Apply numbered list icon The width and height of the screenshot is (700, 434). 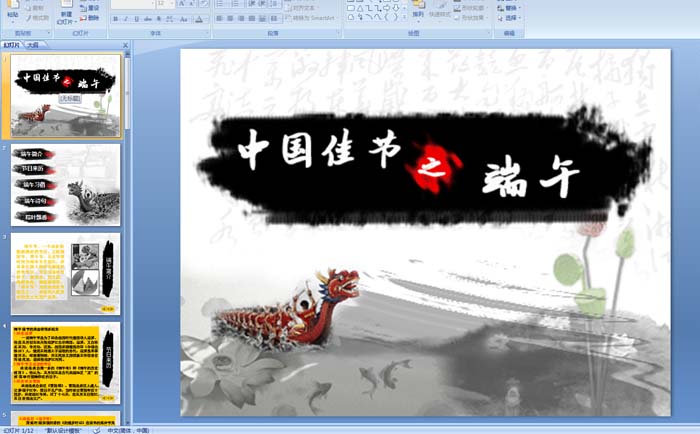[x=236, y=4]
